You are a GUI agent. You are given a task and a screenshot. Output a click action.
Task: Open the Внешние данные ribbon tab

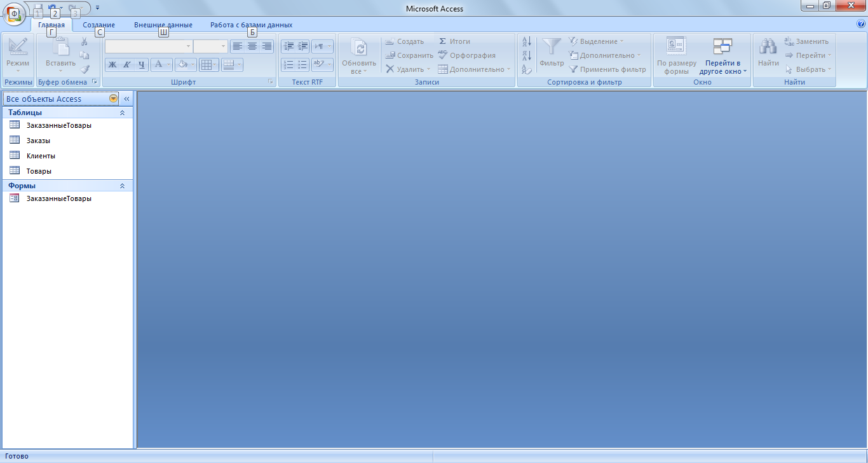(163, 25)
